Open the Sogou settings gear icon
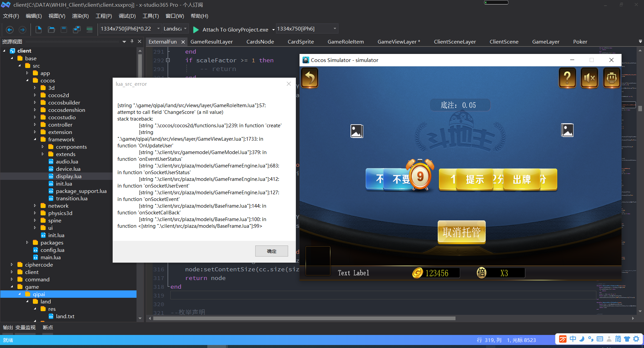 [x=636, y=339]
